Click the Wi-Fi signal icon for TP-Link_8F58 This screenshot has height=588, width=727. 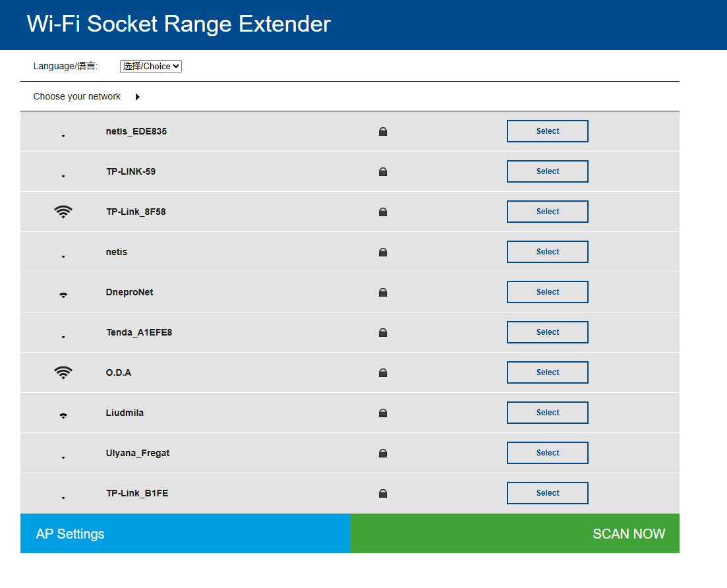pos(63,212)
